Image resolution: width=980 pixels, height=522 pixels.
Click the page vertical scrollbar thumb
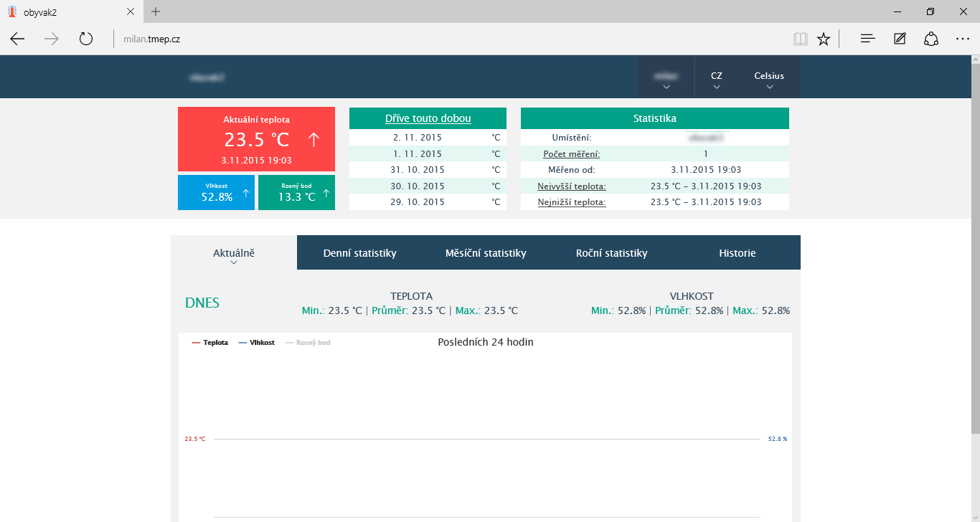coord(976,249)
